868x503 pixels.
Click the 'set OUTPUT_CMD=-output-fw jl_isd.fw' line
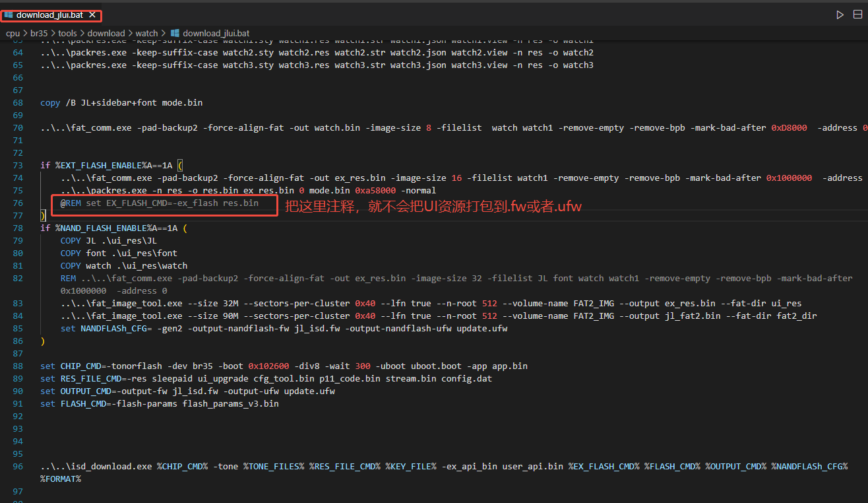point(187,391)
